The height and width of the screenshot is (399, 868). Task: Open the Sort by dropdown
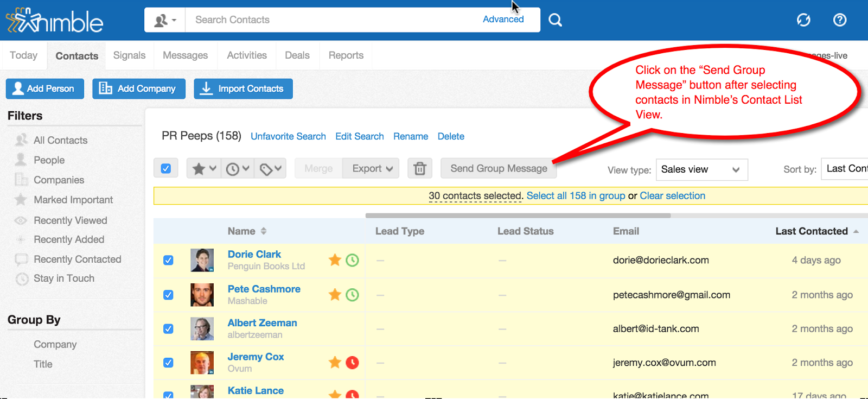(x=845, y=169)
